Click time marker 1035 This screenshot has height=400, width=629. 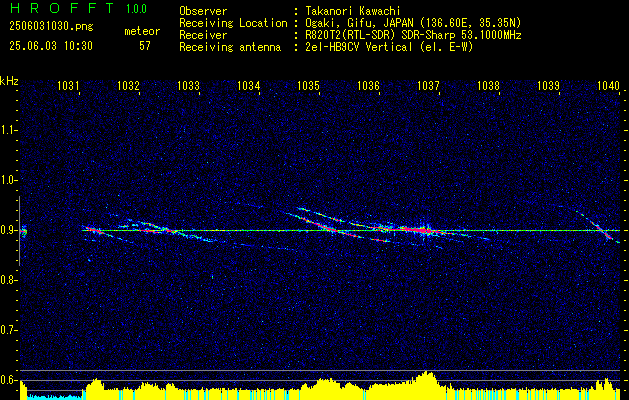(x=308, y=85)
